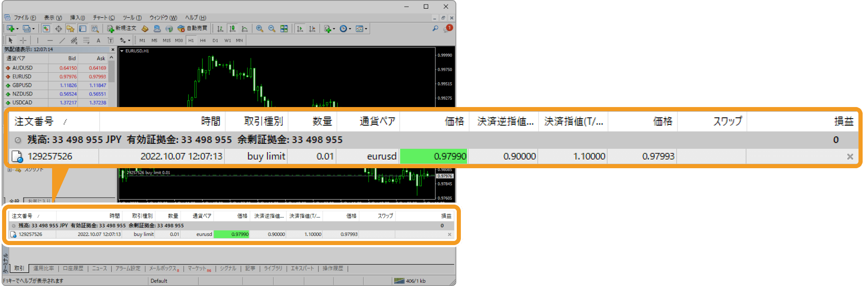Toggle the 自動売買 auto trading button
868x286 pixels.
(192, 29)
